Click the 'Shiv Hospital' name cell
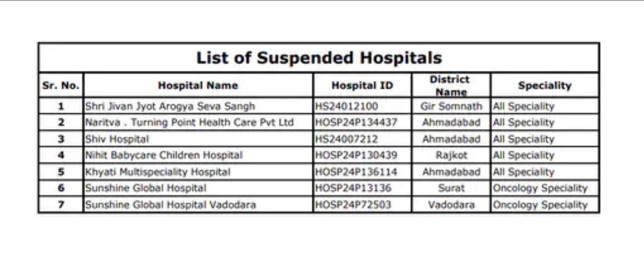The height and width of the screenshot is (257, 644). click(198, 139)
